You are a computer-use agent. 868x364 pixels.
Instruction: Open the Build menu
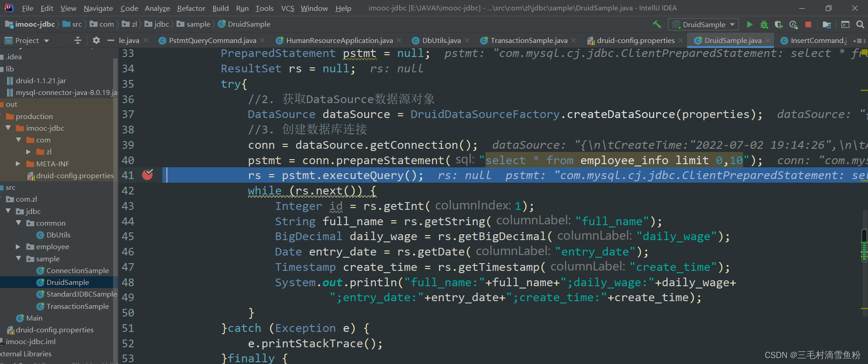click(x=220, y=8)
